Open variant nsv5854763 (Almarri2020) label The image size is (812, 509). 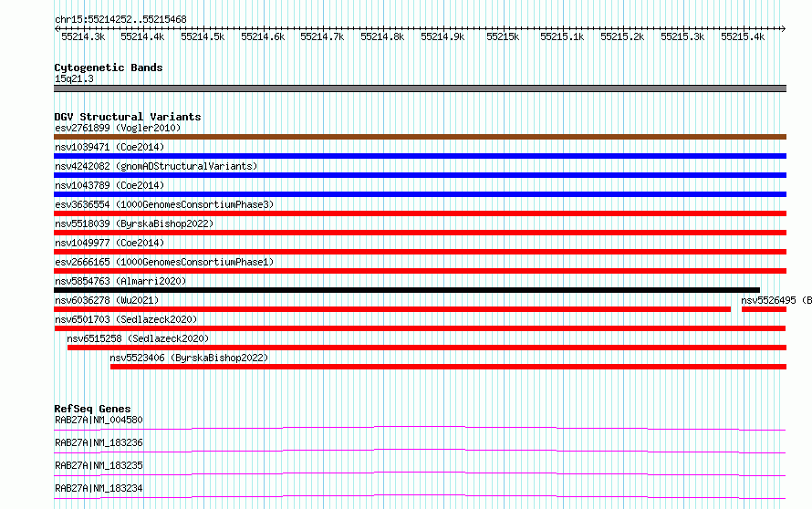point(120,281)
